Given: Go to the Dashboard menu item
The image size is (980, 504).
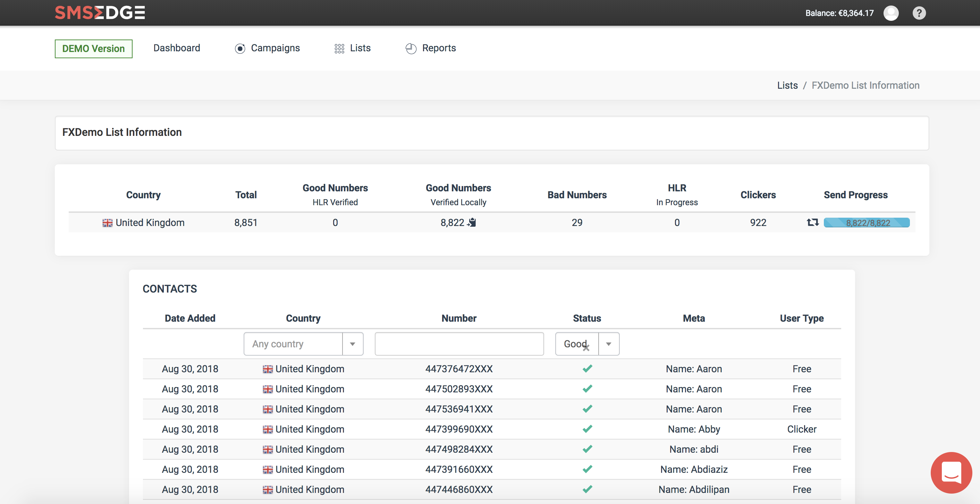Looking at the screenshot, I should coord(177,48).
